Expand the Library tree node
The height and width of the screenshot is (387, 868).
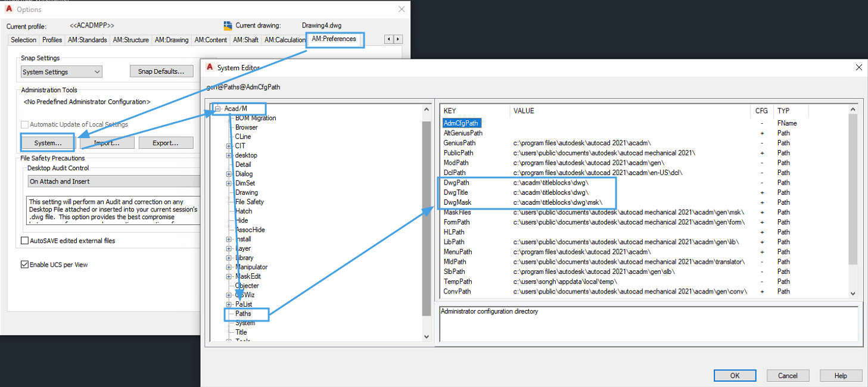[x=229, y=257]
